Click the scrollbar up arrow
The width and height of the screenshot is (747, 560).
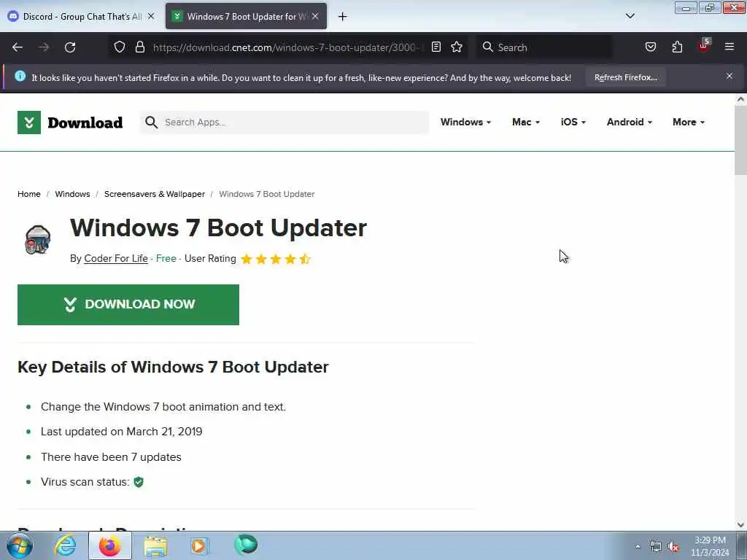click(x=741, y=99)
